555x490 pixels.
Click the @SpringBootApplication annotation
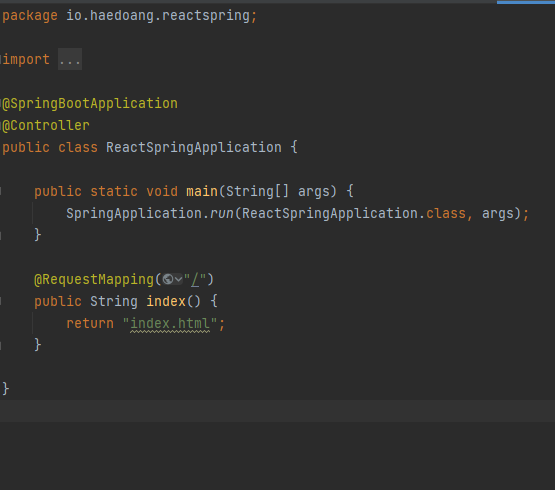pyautogui.click(x=90, y=104)
